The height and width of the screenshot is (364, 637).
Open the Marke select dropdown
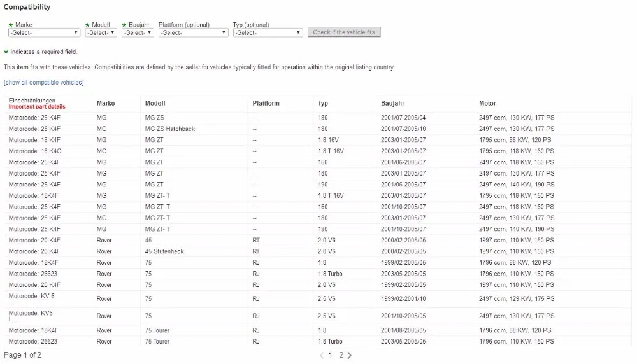44,32
